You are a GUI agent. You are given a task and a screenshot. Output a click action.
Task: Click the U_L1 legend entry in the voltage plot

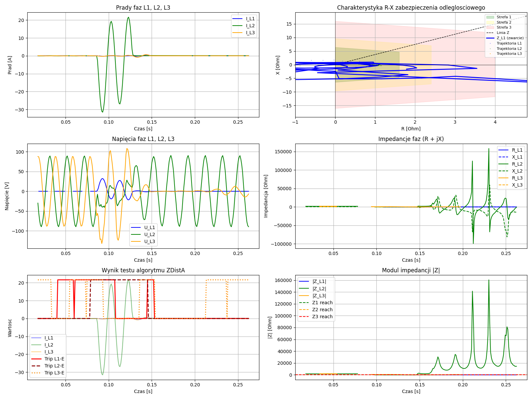click(149, 227)
